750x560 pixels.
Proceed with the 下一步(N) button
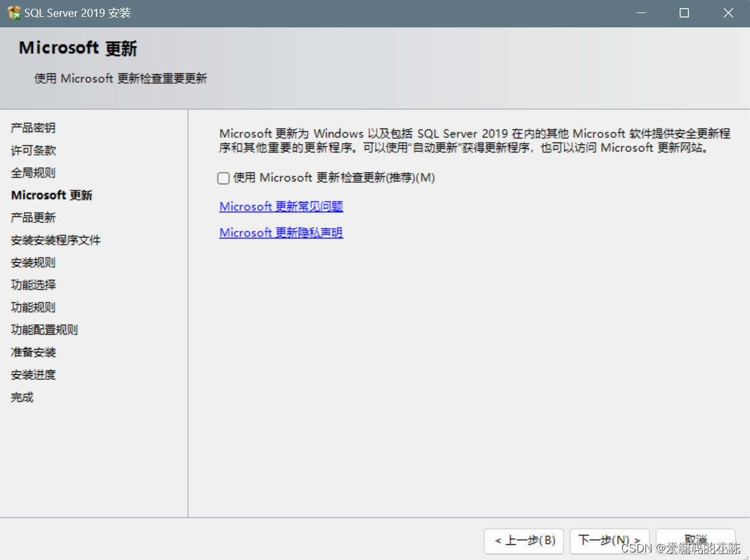tap(610, 541)
